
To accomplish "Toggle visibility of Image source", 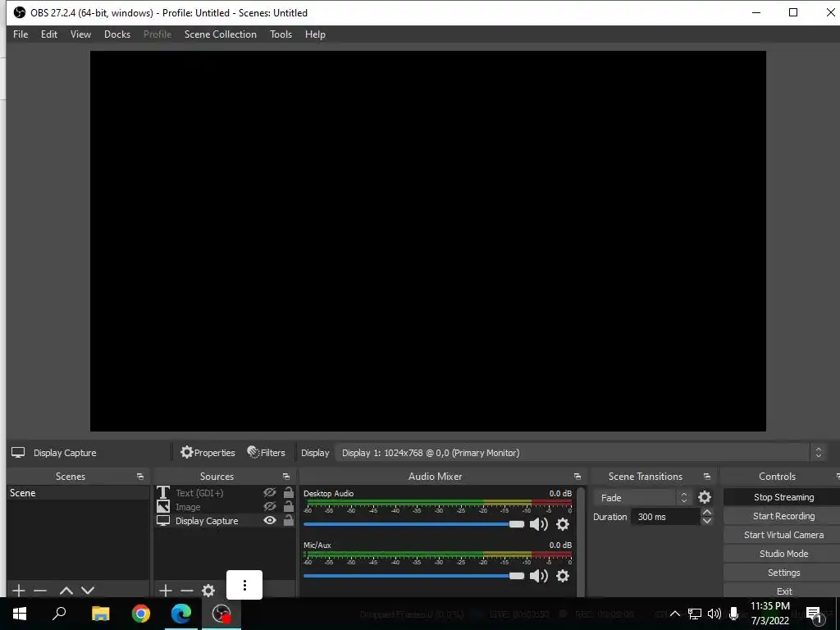I will [x=270, y=506].
